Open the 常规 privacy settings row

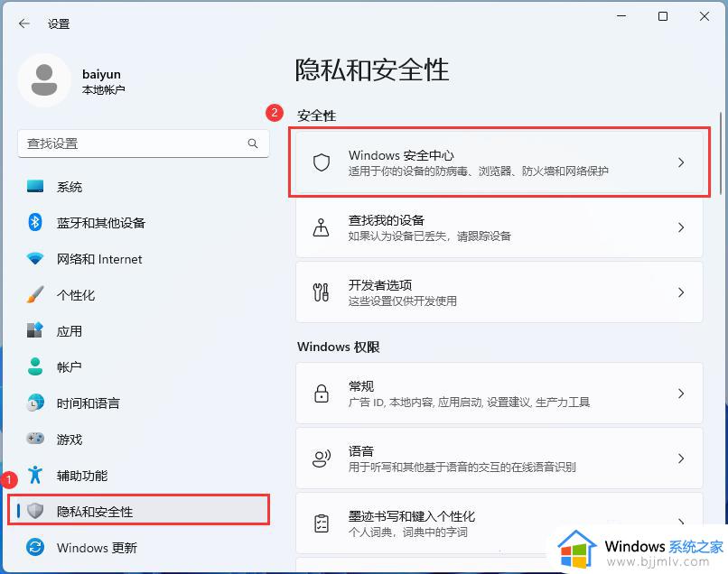tap(499, 393)
